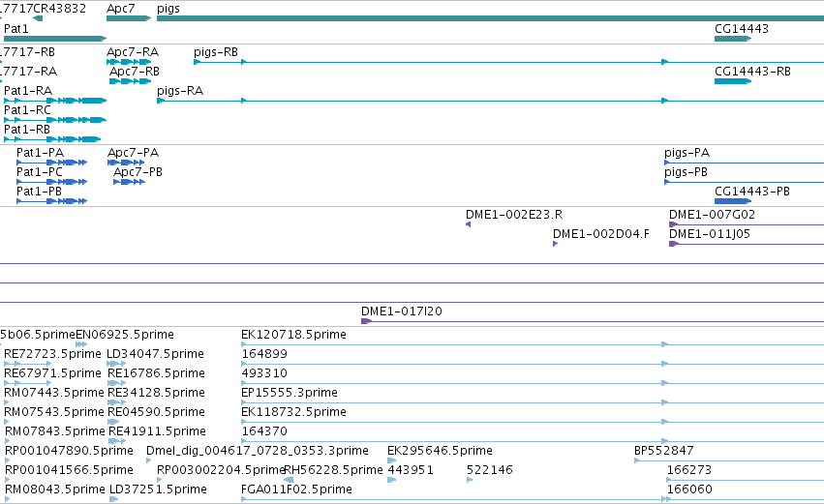Click the 522146 alignment label
The image size is (824, 504).
pos(490,470)
